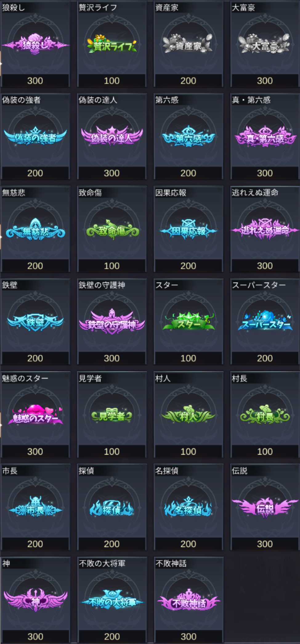This screenshot has height=644, width=300.
Task: Select the 狼殺し title badge
Action: pos(35,45)
